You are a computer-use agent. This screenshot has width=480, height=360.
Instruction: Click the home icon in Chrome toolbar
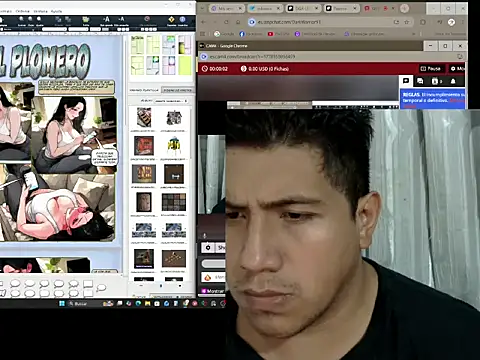click(238, 22)
